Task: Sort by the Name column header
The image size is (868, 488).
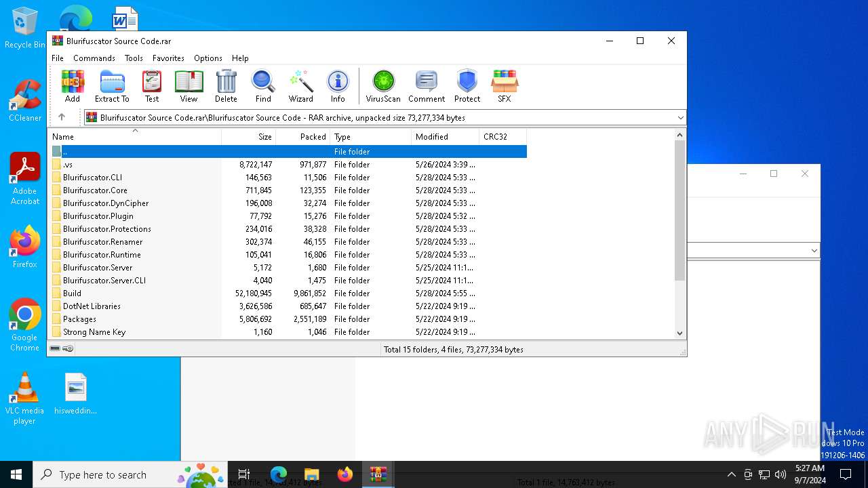Action: 135,136
